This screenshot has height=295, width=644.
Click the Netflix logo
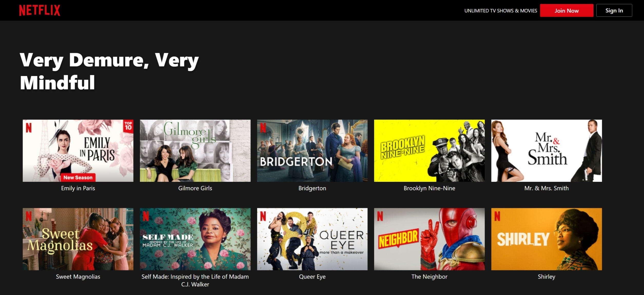(x=40, y=11)
